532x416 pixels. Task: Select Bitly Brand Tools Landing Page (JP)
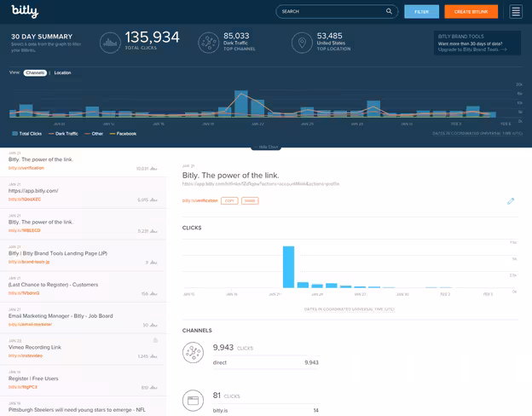84,255
